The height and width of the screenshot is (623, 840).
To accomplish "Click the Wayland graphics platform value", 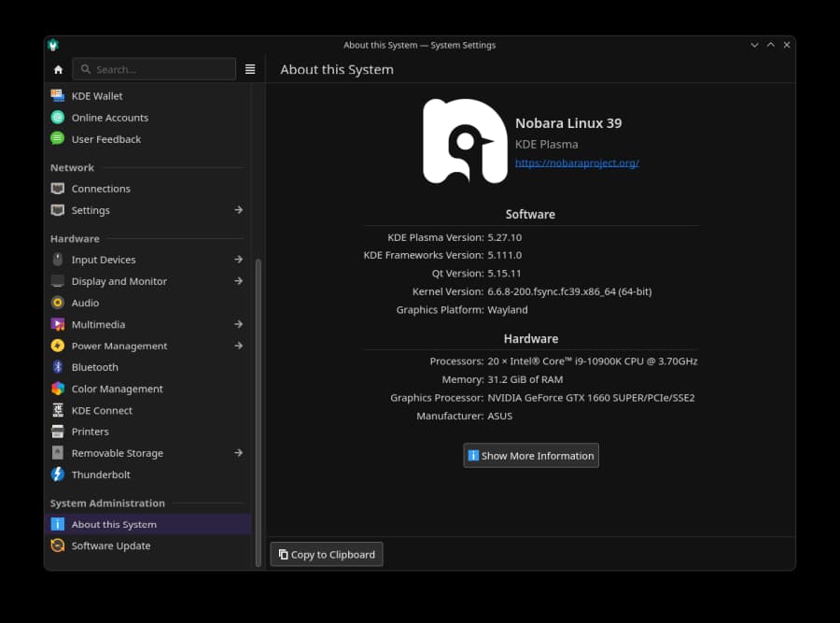I will [508, 310].
